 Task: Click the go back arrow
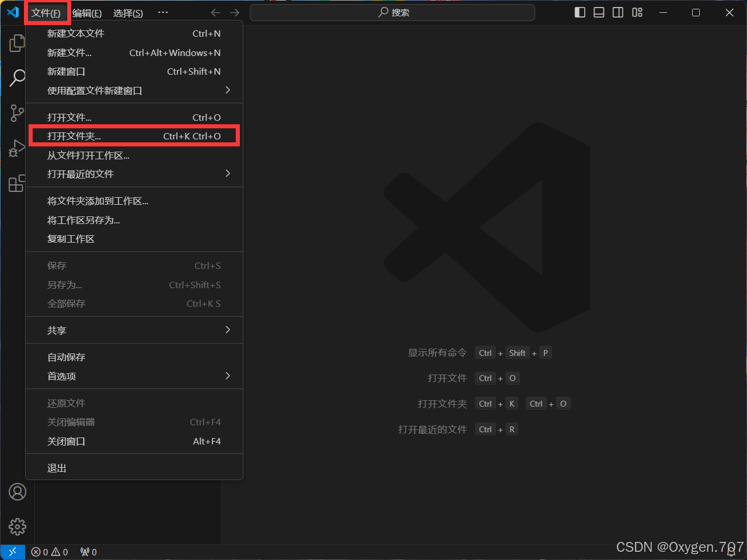click(215, 12)
